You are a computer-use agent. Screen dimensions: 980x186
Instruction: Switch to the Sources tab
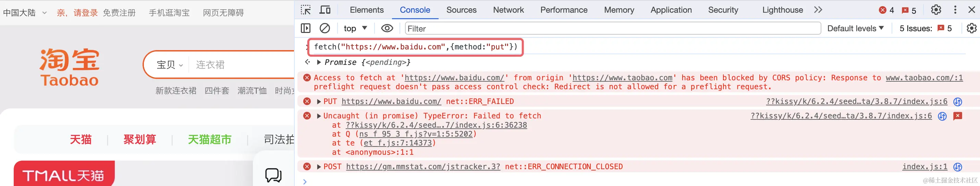[461, 10]
